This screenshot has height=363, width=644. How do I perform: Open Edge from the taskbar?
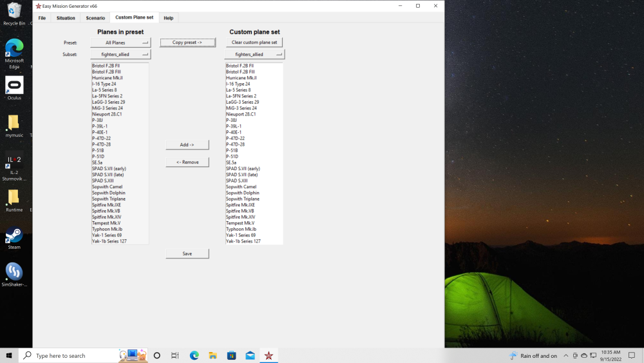pyautogui.click(x=194, y=355)
